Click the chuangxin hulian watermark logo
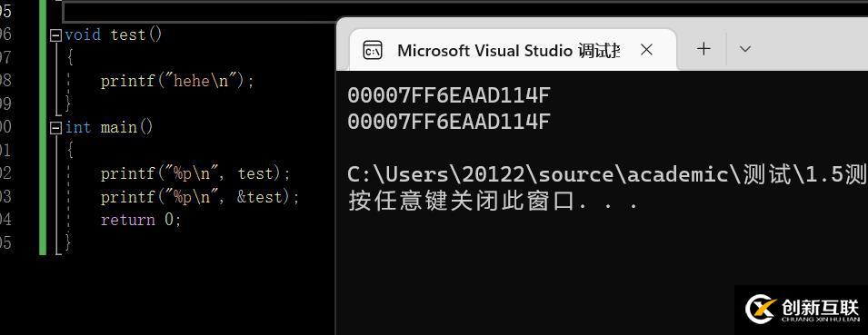The width and height of the screenshot is (868, 335). (801, 309)
